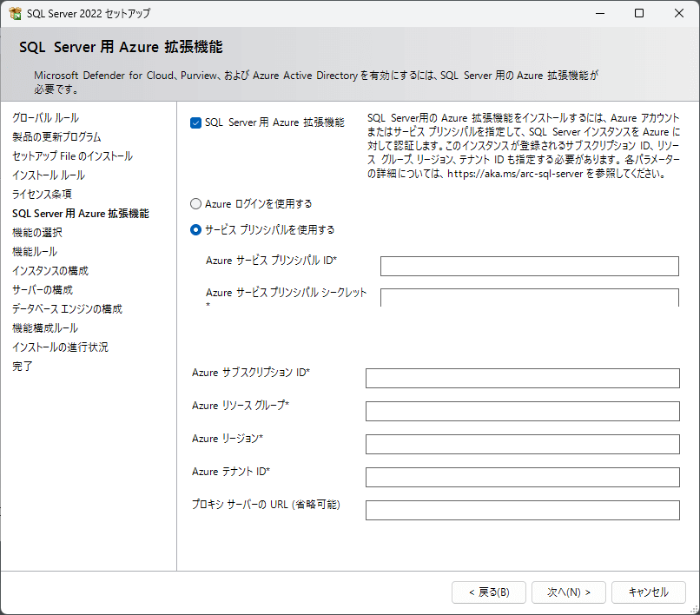Click the Azure テナント ID text box
This screenshot has width=700, height=615.
(x=522, y=478)
